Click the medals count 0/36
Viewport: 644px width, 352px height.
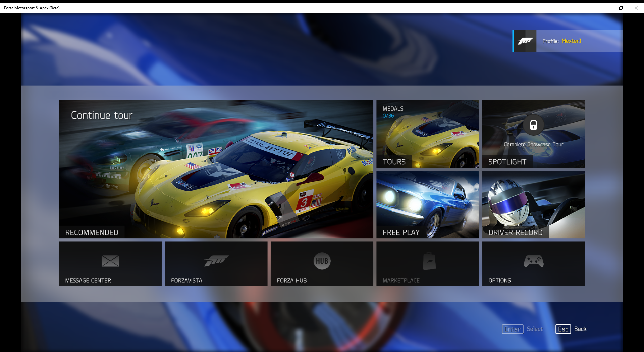tap(388, 116)
